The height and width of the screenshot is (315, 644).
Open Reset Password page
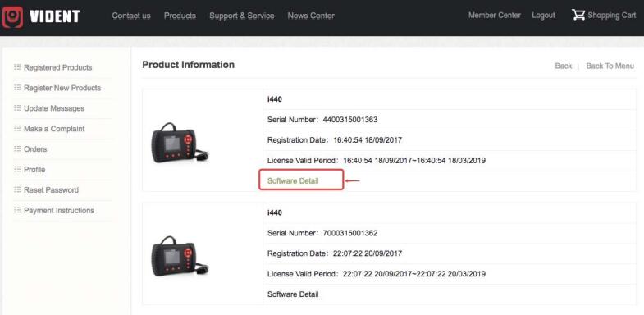tap(51, 190)
